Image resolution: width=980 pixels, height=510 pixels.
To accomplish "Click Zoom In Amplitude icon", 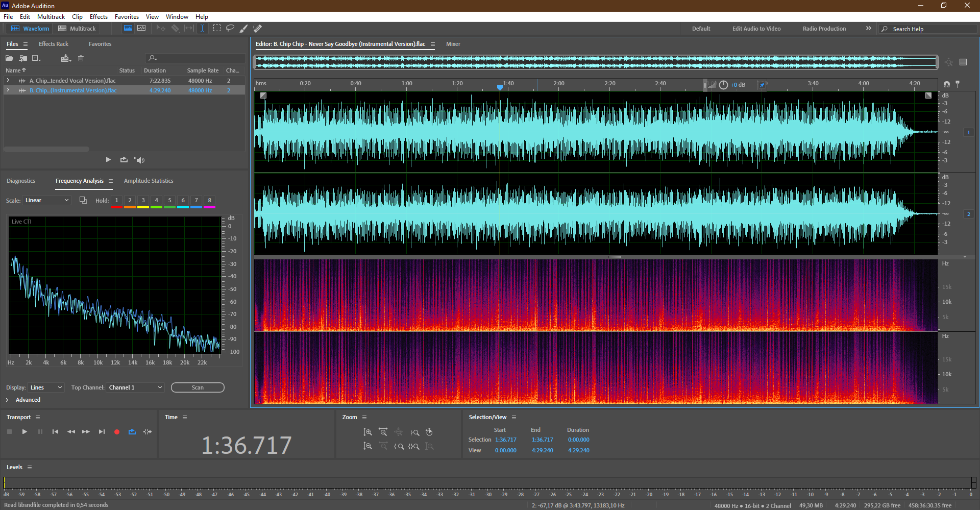I will pyautogui.click(x=367, y=432).
